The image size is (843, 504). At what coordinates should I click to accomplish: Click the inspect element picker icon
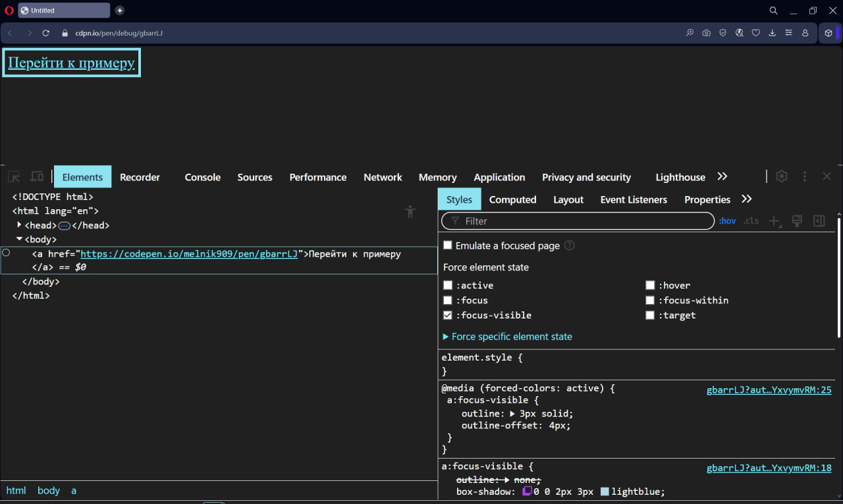click(13, 177)
